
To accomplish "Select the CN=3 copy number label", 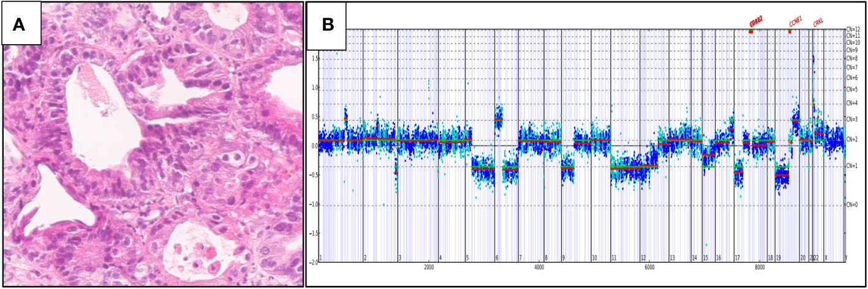I will [852, 119].
